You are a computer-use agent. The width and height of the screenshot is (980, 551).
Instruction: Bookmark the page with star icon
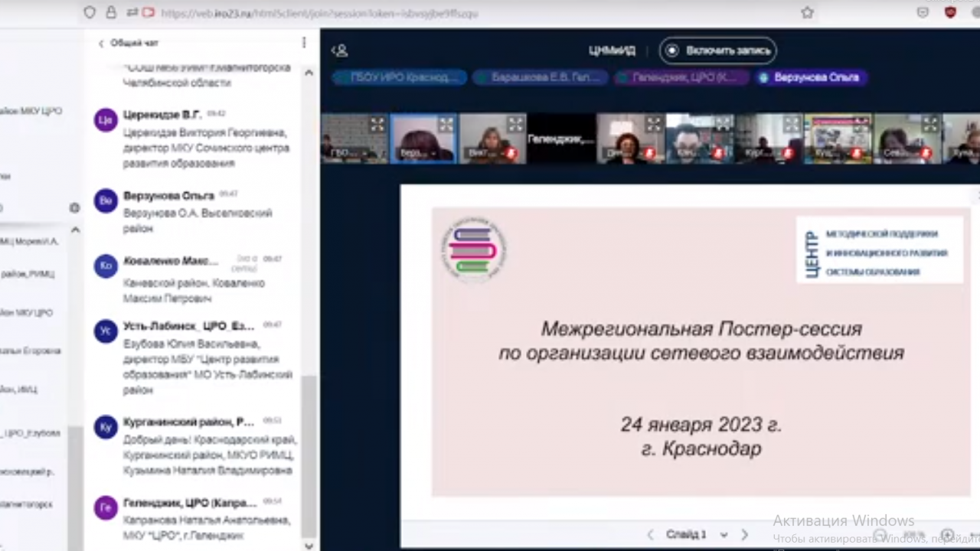click(x=806, y=12)
